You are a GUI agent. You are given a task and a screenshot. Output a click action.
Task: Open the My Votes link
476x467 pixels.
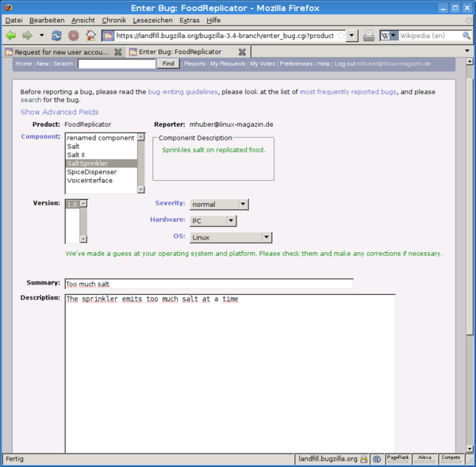pyautogui.click(x=263, y=63)
